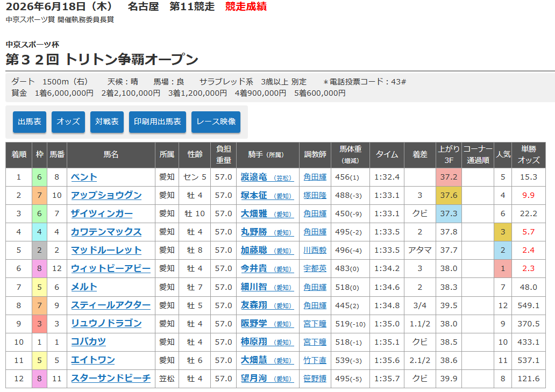Open trainer link 竹下直
The image size is (555, 392).
(x=315, y=360)
